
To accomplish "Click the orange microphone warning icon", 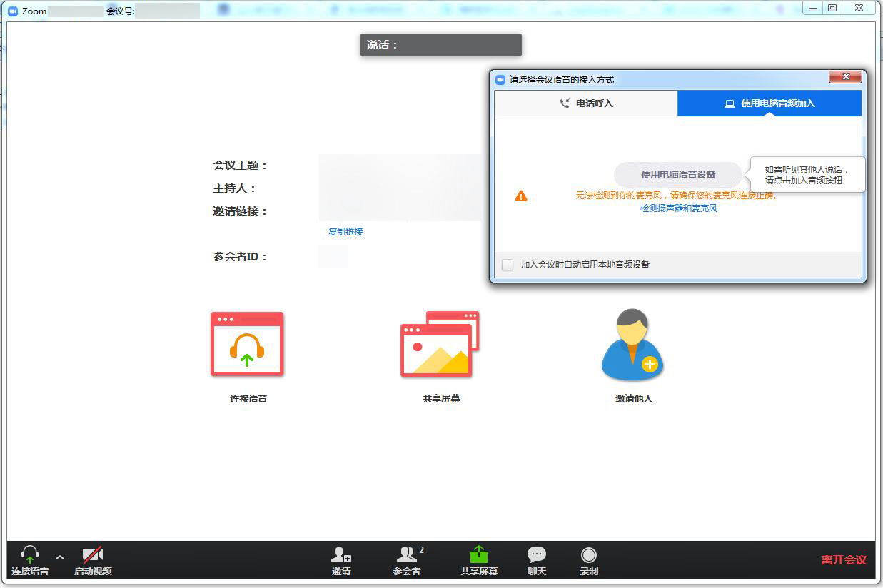I will tap(521, 196).
